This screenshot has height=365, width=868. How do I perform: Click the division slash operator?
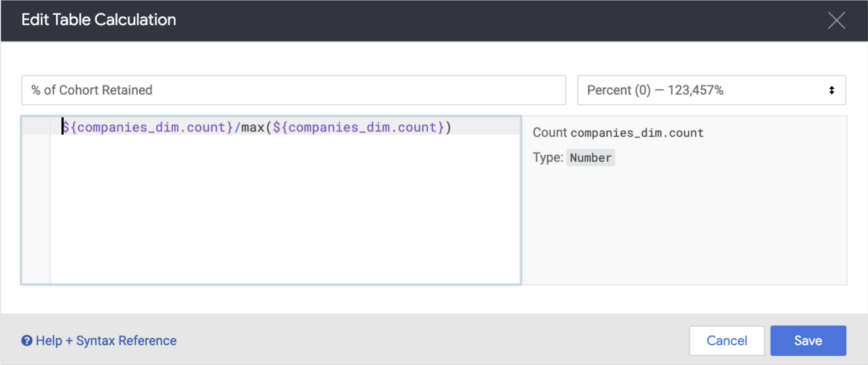[237, 128]
